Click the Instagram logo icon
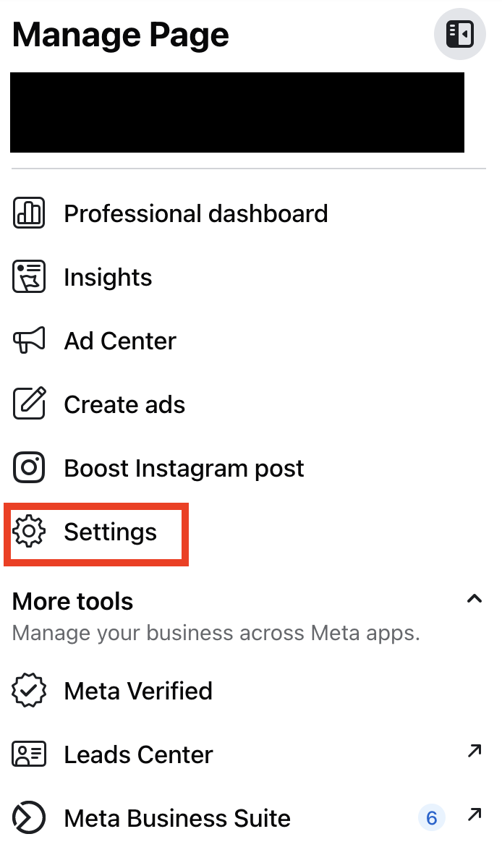This screenshot has height=868, width=502. coord(29,468)
